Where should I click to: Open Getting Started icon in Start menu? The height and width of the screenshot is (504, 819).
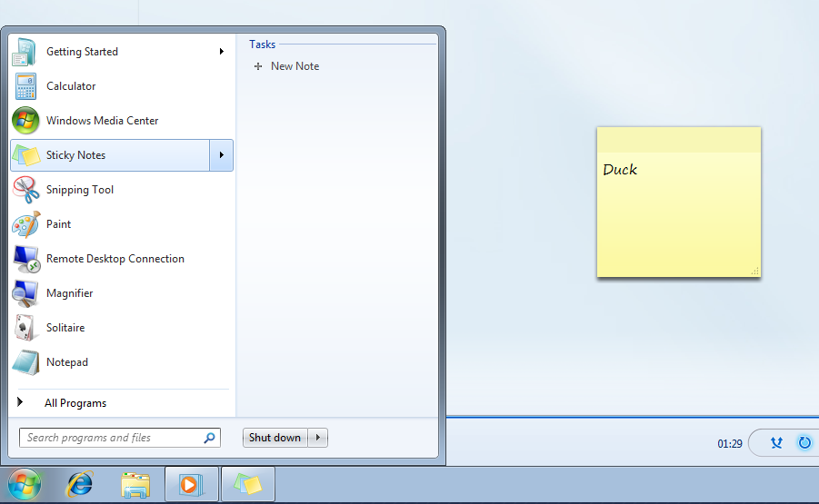[x=25, y=52]
